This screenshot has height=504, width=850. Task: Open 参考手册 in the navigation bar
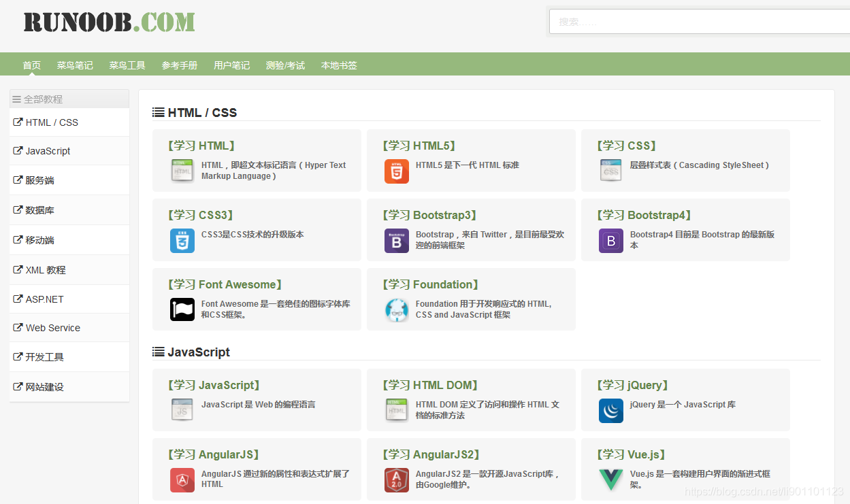click(180, 65)
